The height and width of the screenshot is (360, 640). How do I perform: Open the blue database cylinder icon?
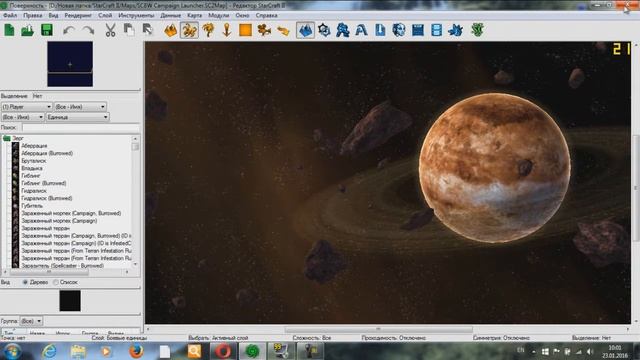click(x=436, y=30)
